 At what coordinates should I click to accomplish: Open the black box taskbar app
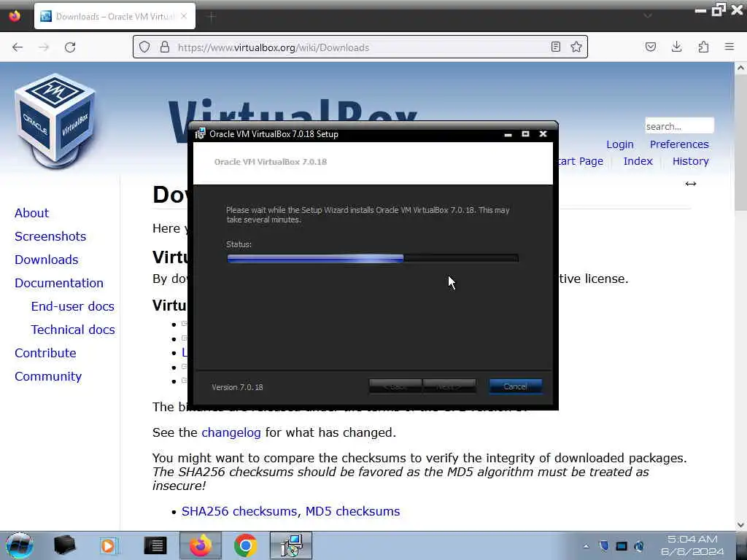point(64,545)
